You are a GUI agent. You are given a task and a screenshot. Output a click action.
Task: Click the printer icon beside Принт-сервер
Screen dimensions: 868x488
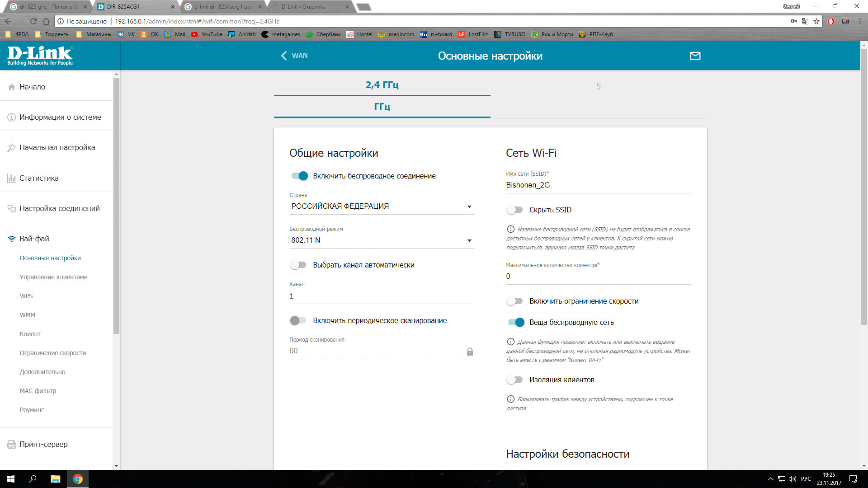point(12,445)
